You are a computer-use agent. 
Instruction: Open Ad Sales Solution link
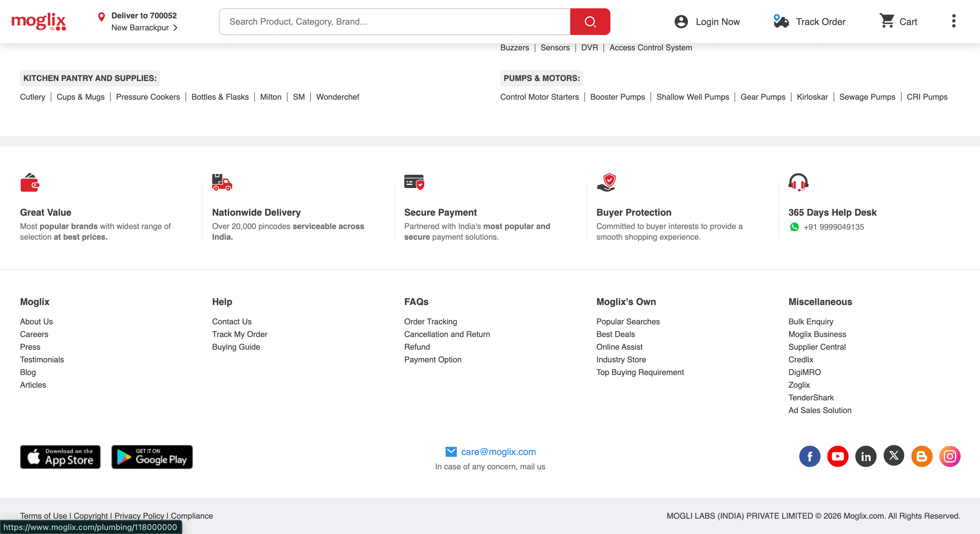pos(820,410)
